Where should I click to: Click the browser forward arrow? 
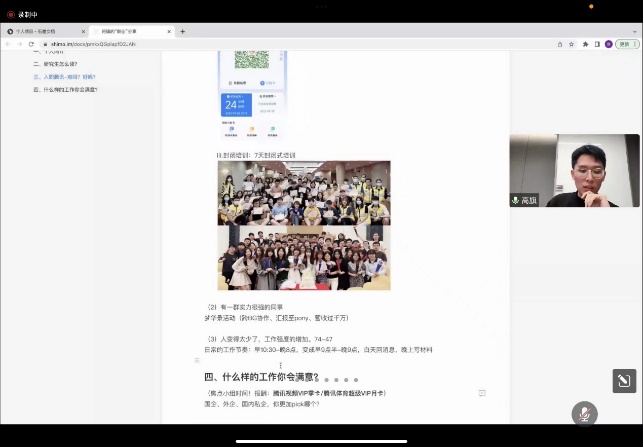coord(18,44)
